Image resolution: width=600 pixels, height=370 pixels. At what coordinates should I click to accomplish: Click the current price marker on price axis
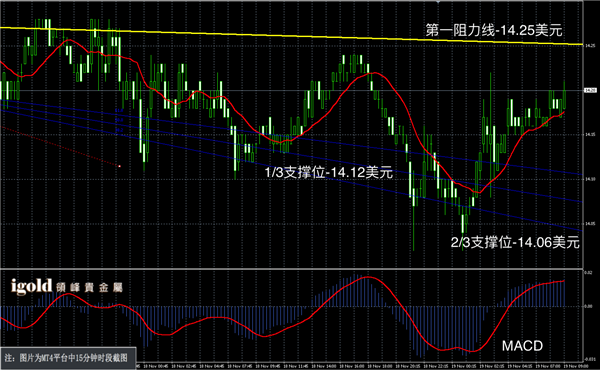coord(590,90)
